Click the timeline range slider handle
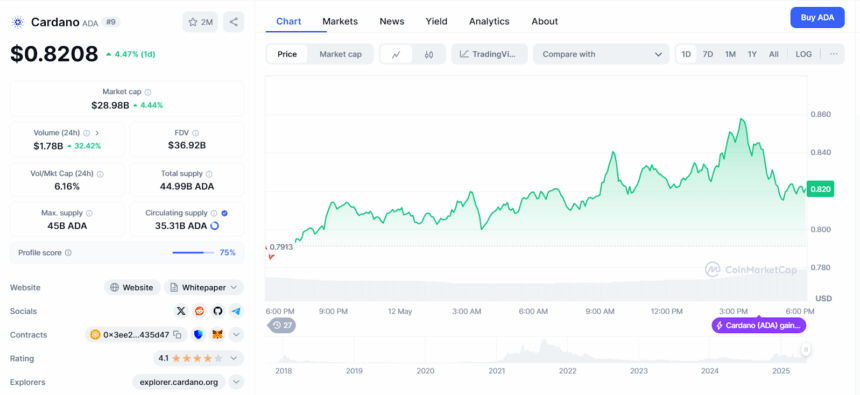The image size is (860, 395). [806, 349]
